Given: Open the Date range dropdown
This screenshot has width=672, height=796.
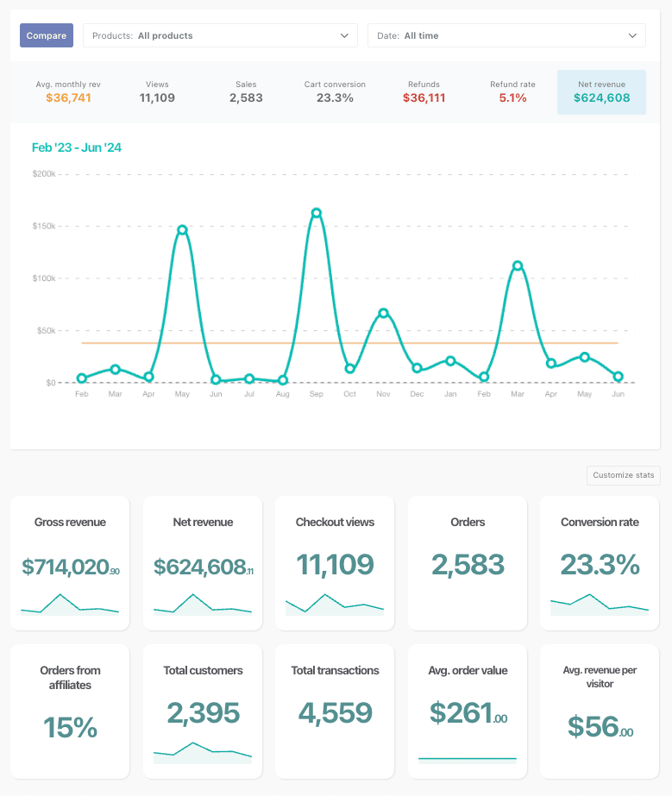Looking at the screenshot, I should click(506, 35).
